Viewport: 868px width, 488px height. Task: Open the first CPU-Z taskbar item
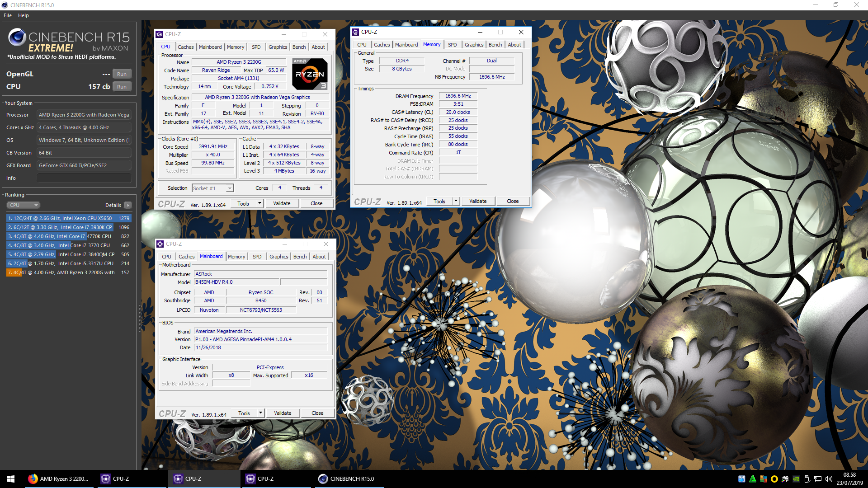coord(131,479)
